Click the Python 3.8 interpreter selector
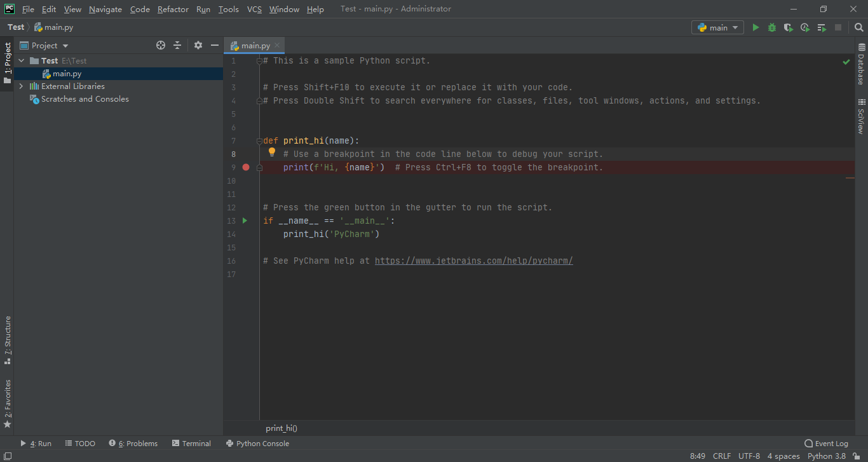The image size is (868, 462). click(x=826, y=456)
